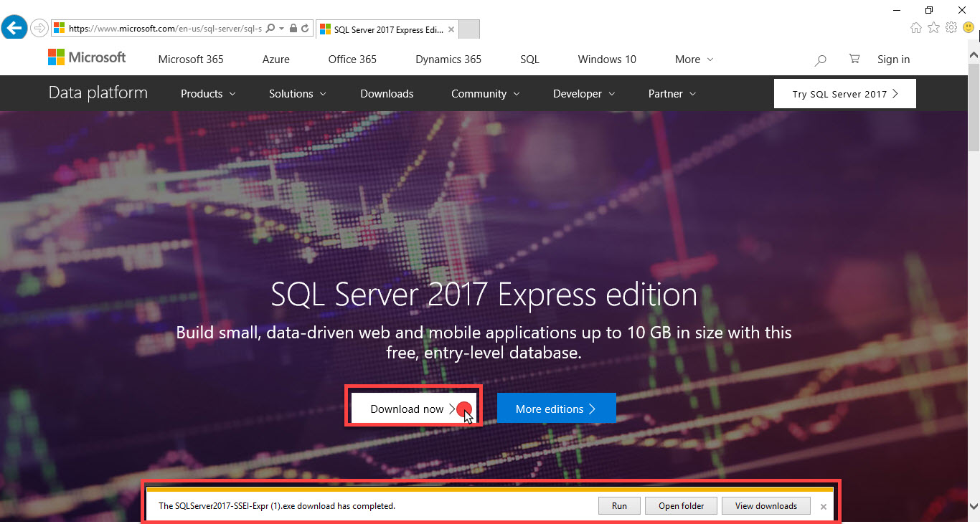Click the back navigation arrow
Screen dimensions: 980x524
(14, 27)
